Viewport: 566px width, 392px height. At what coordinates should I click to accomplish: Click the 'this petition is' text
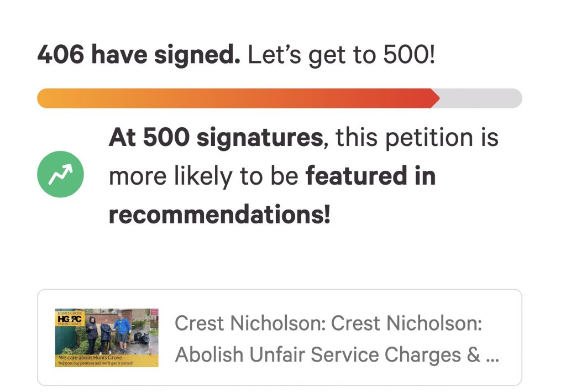[x=417, y=137]
